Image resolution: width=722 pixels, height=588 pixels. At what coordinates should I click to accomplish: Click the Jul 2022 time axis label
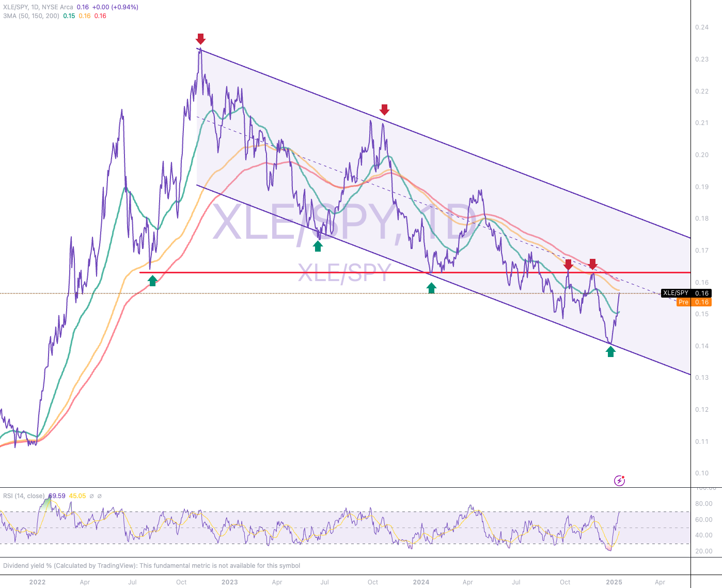(133, 582)
